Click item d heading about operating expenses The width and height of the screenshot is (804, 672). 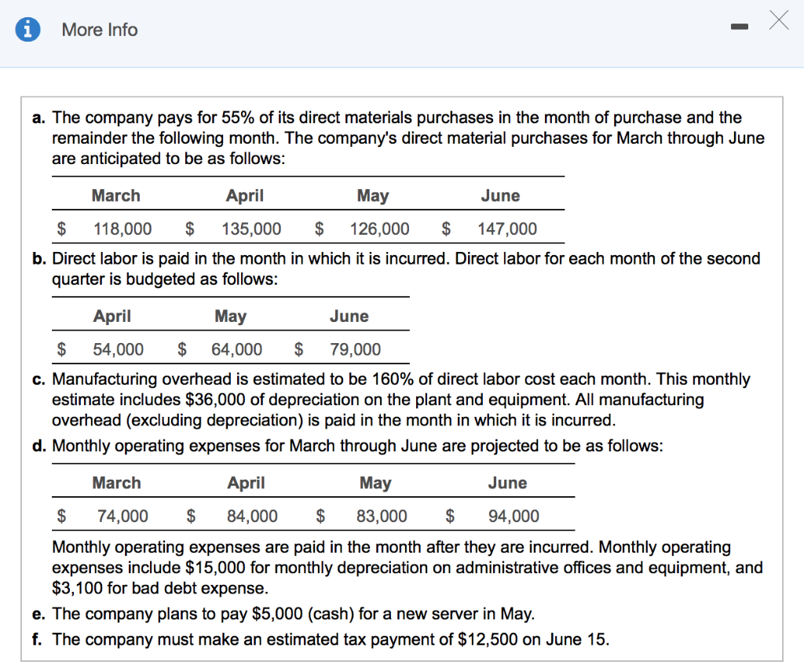(x=361, y=445)
